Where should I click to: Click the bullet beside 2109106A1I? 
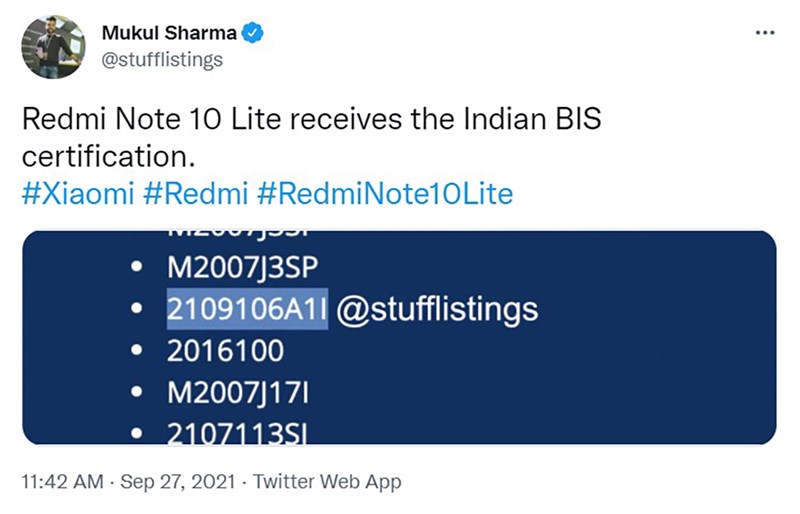[134, 310]
